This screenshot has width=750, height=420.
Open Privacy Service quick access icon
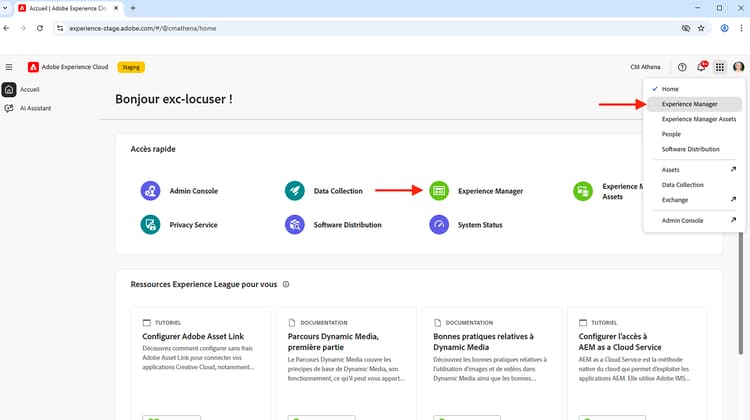click(x=150, y=224)
